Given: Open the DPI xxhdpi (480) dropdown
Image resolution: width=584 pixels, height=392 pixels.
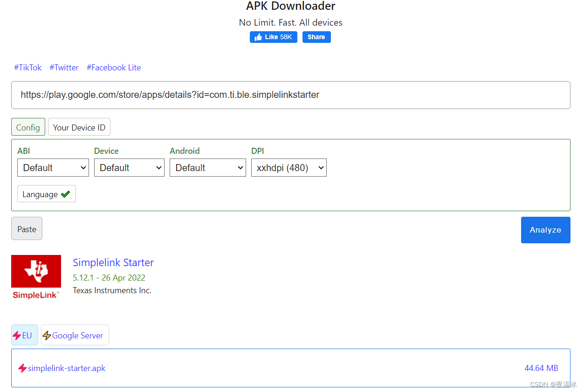Looking at the screenshot, I should 289,168.
